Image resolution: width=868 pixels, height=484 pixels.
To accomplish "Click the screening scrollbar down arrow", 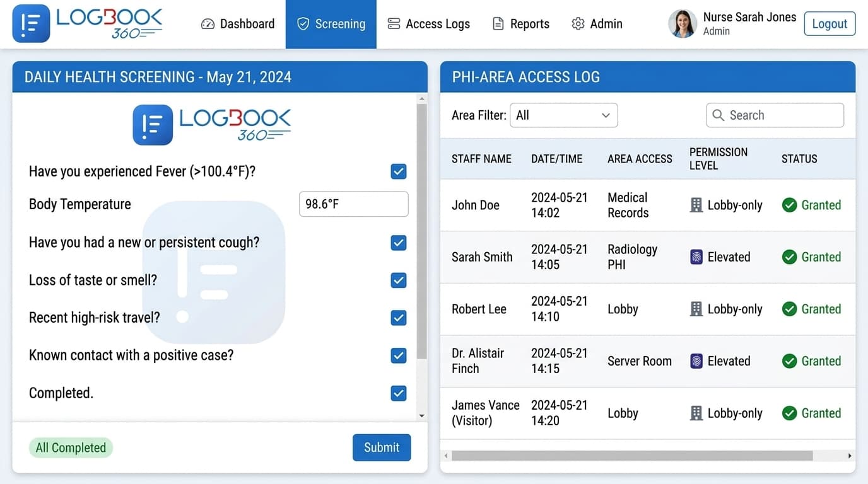I will [x=422, y=416].
